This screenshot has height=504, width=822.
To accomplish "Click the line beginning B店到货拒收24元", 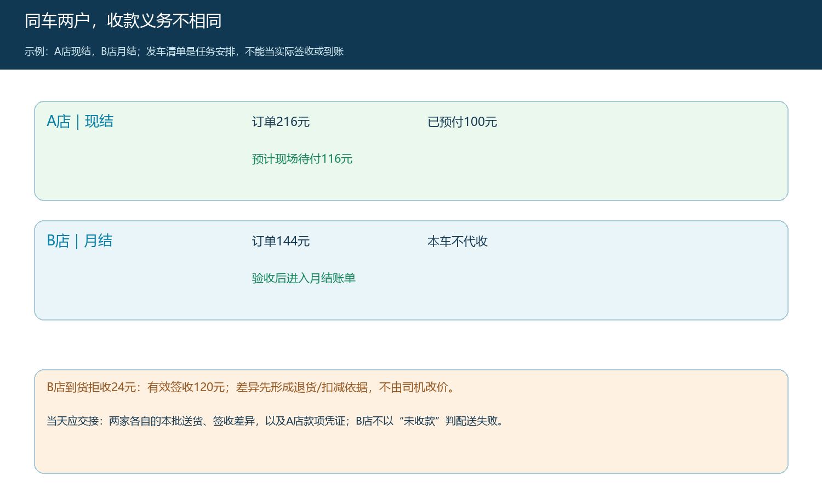I will click(x=253, y=387).
